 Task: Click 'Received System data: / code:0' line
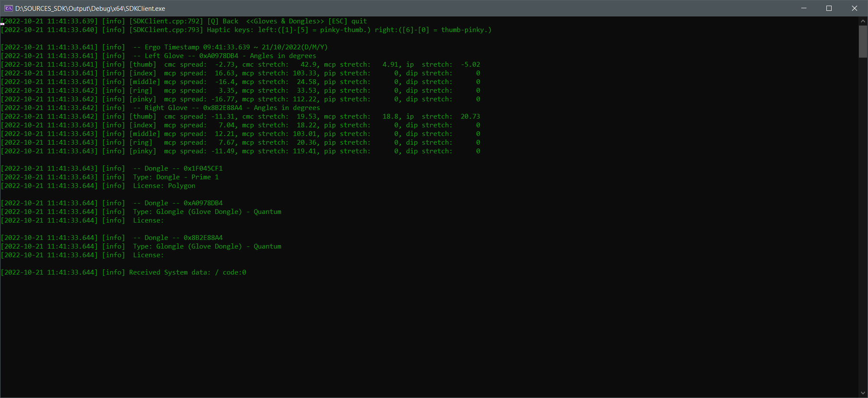tap(188, 272)
